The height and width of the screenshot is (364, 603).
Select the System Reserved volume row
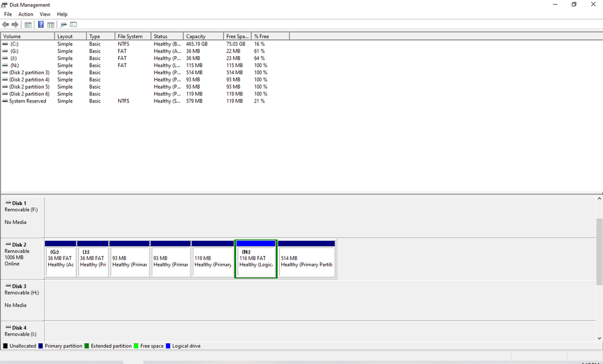click(27, 101)
